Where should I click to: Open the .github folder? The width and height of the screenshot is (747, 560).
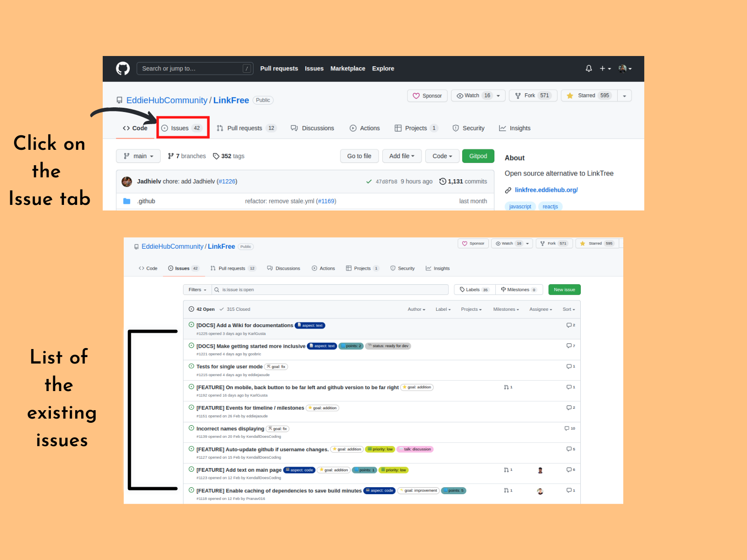[x=146, y=201]
